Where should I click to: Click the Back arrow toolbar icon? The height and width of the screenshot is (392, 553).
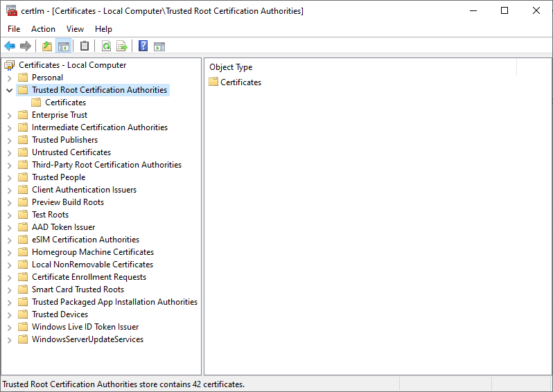point(10,46)
